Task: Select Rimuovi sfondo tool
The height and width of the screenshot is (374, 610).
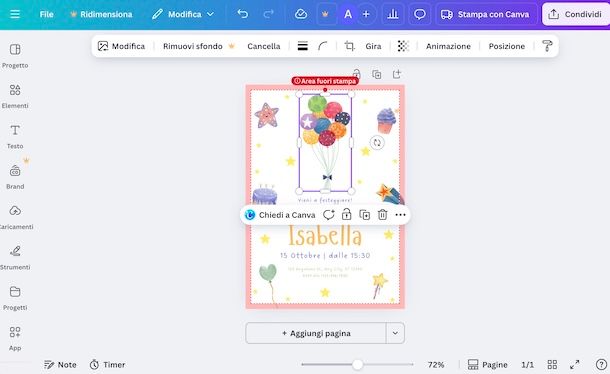Action: click(x=198, y=46)
